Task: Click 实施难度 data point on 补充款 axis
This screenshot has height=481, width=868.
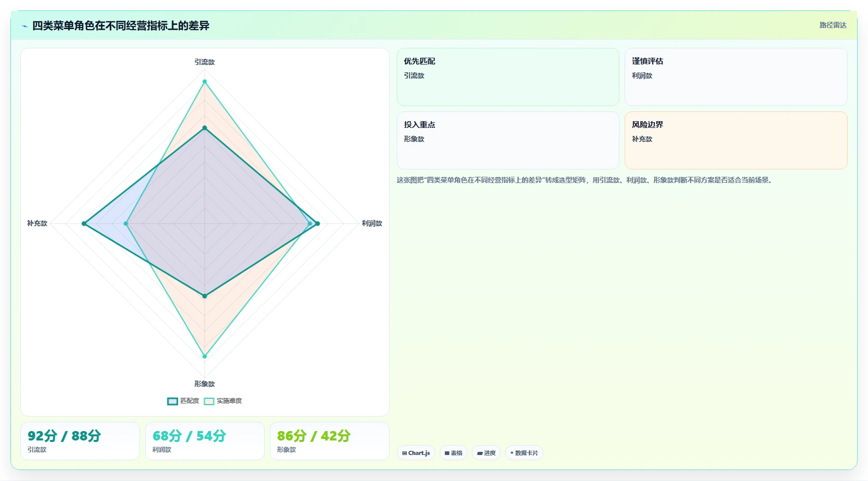Action: 126,224
